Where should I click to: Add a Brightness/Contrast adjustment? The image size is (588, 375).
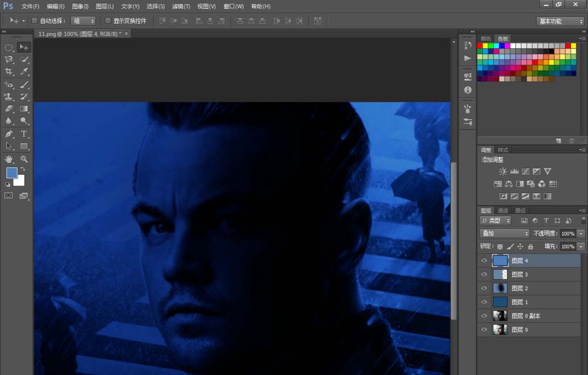[x=503, y=171]
